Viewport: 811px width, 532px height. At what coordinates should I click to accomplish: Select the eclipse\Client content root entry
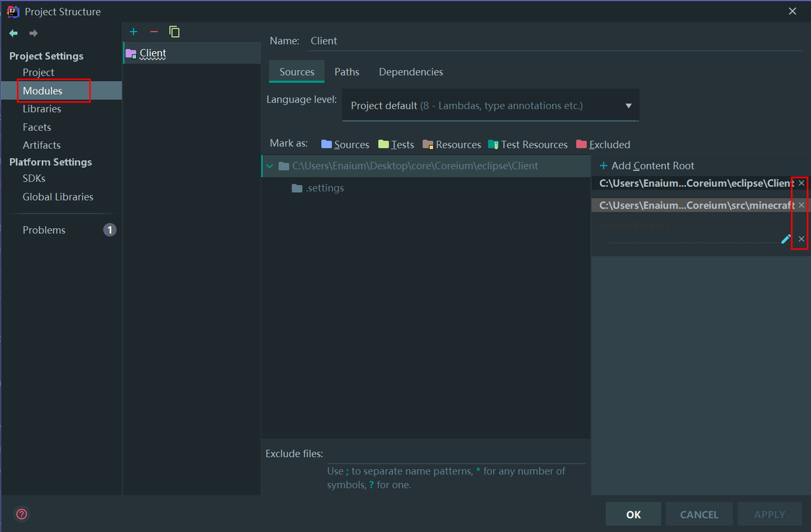697,183
